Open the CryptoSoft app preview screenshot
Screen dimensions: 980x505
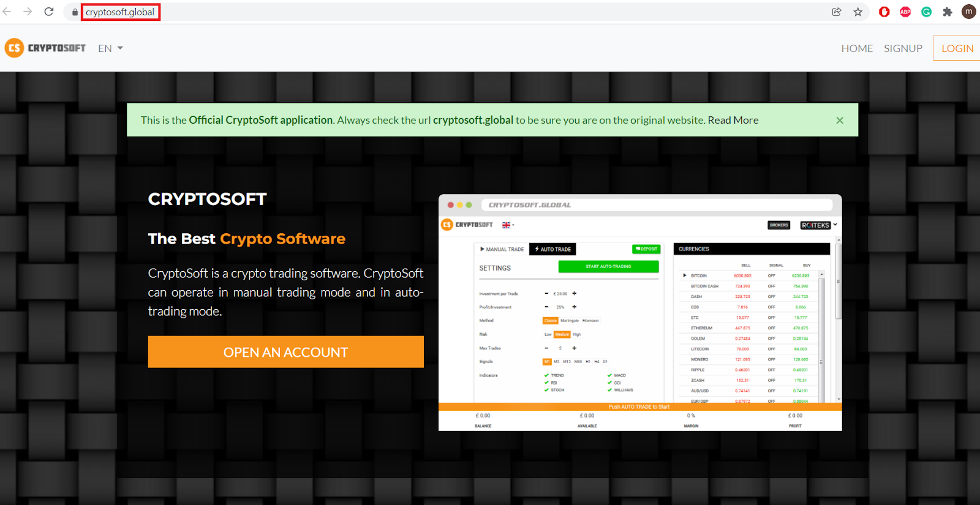[640, 312]
